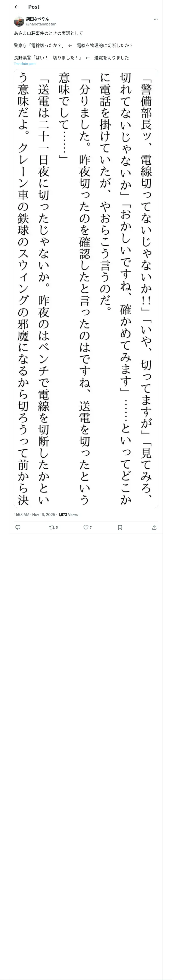The width and height of the screenshot is (172, 980).
Task: Open the three-dot more options menu
Action: (x=156, y=19)
